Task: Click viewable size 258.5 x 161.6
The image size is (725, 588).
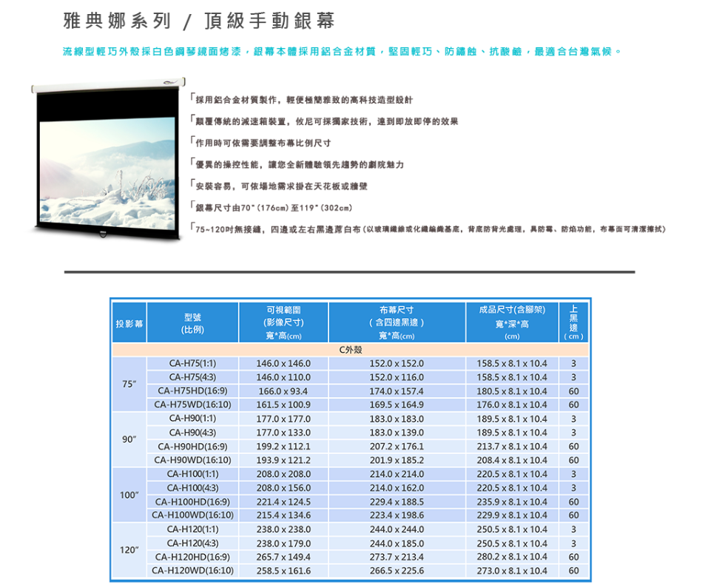Action: pyautogui.click(x=283, y=571)
